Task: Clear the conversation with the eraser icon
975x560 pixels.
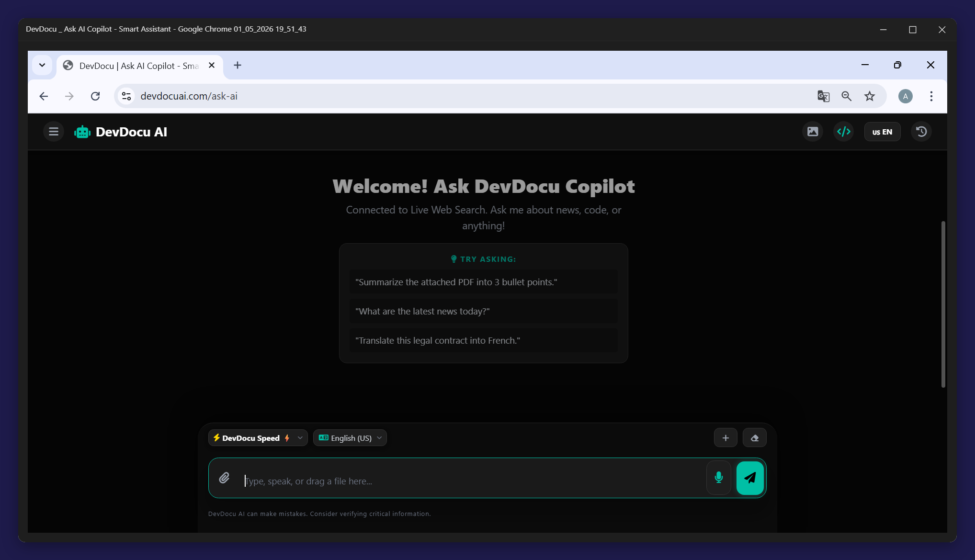Action: click(755, 438)
